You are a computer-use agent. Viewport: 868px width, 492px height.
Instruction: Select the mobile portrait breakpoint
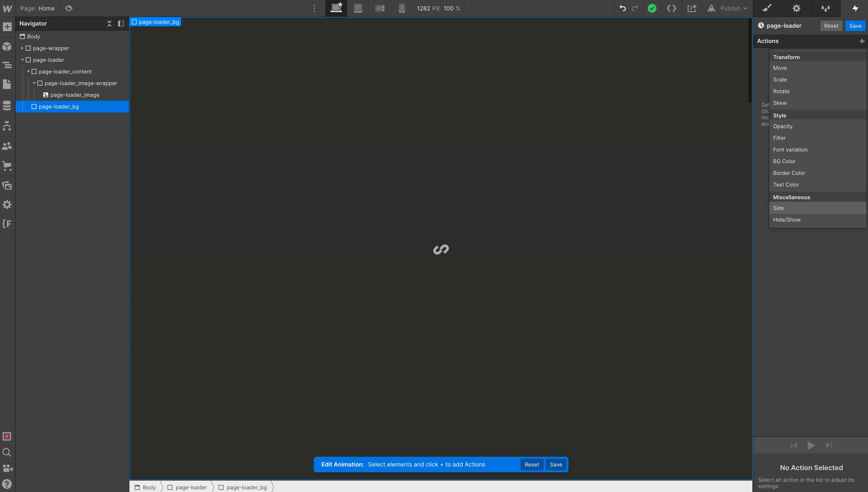(x=402, y=8)
